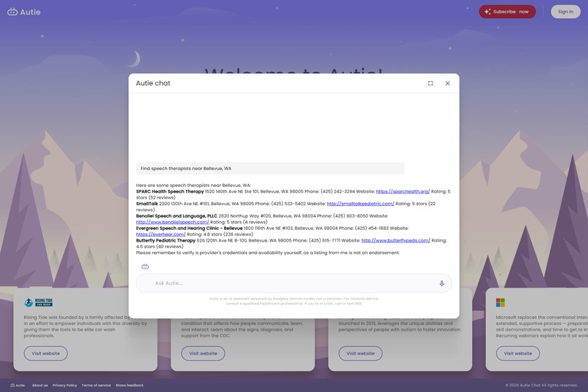588x392 pixels.
Task: Expand the Autie chat to fullscreen
Action: click(430, 83)
